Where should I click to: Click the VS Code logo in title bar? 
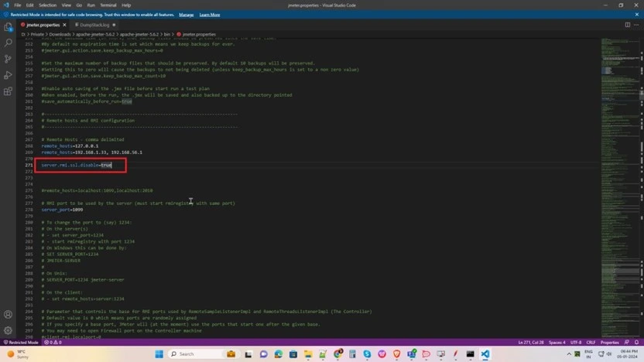pos(5,5)
